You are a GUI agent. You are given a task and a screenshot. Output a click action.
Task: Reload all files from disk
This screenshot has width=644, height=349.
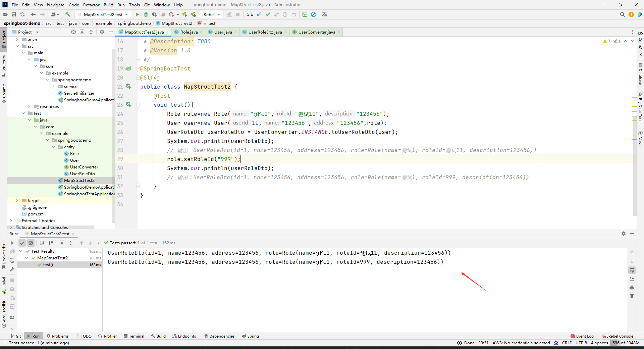click(x=22, y=14)
